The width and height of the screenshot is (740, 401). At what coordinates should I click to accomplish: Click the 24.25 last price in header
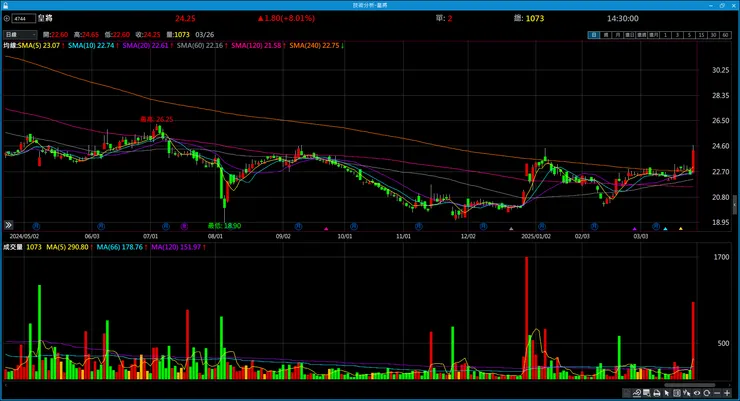(185, 18)
